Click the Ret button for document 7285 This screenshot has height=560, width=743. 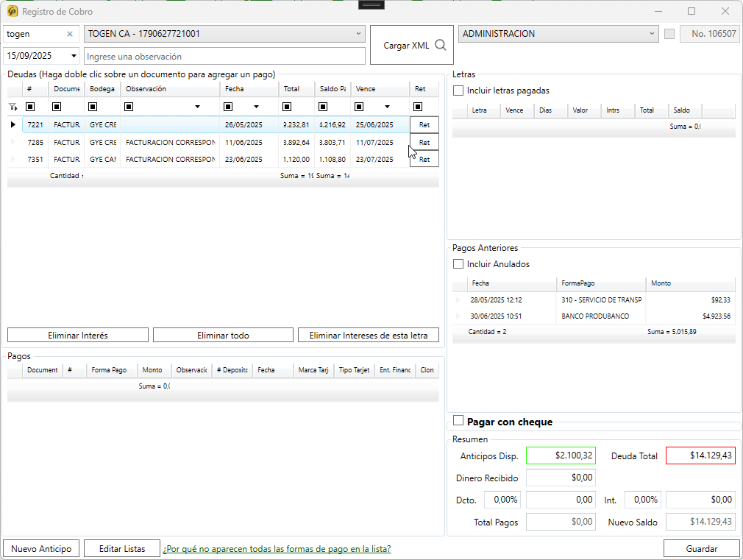tap(424, 142)
